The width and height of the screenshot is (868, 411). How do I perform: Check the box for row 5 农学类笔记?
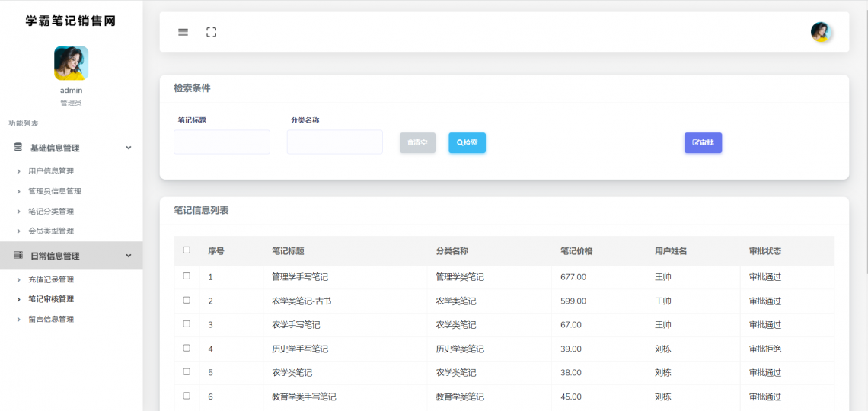[187, 371]
